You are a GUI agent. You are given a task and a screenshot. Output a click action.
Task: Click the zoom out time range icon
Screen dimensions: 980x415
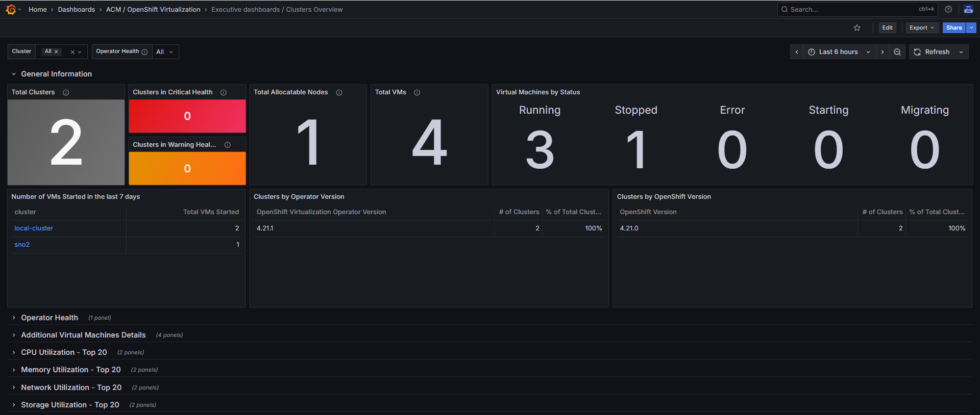[897, 52]
